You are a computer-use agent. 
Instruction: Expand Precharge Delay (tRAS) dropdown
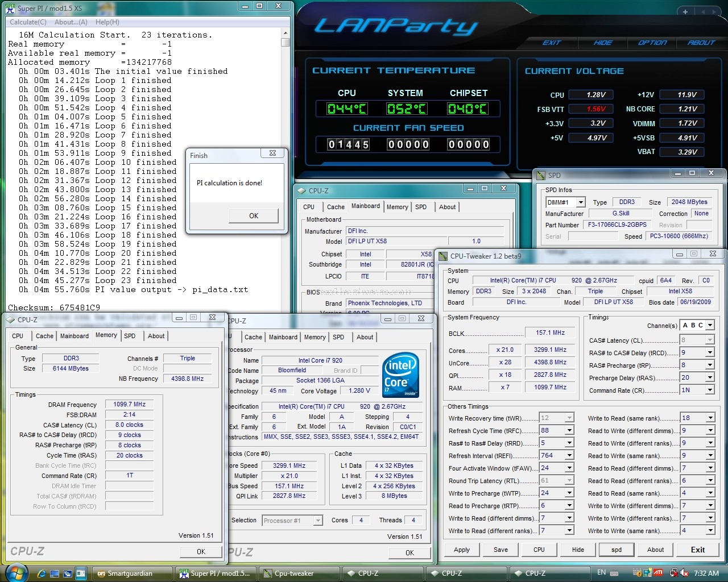[x=710, y=378]
